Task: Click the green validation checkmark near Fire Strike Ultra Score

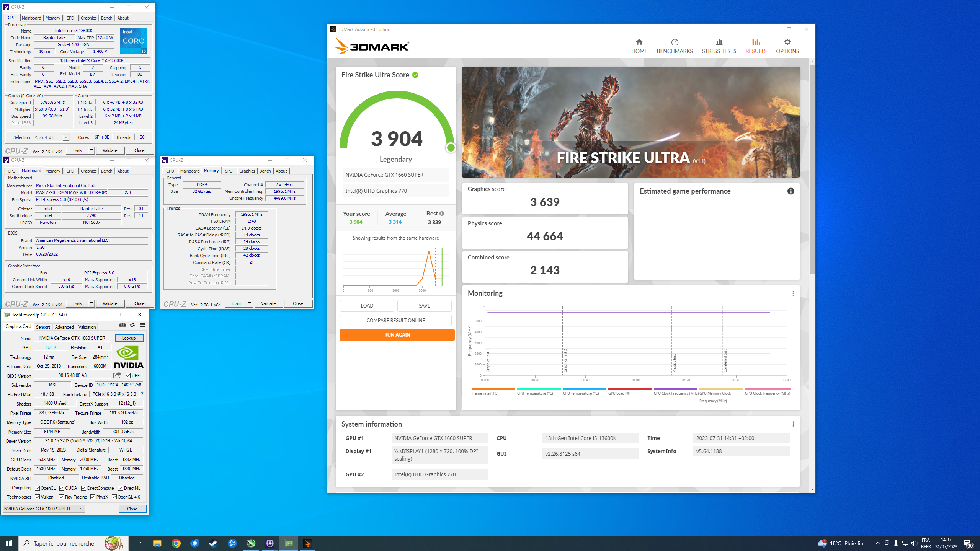Action: pyautogui.click(x=415, y=75)
